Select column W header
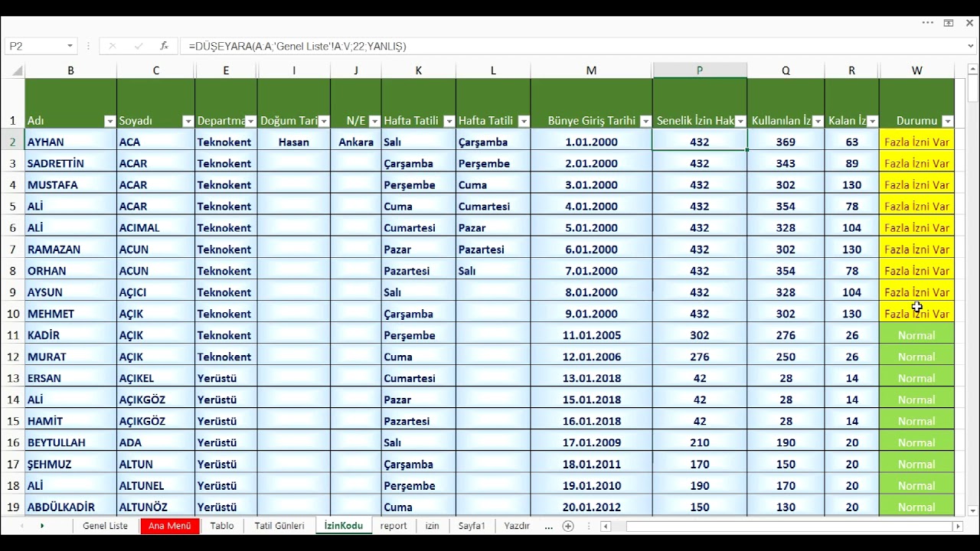This screenshot has height=551, width=980. click(916, 70)
